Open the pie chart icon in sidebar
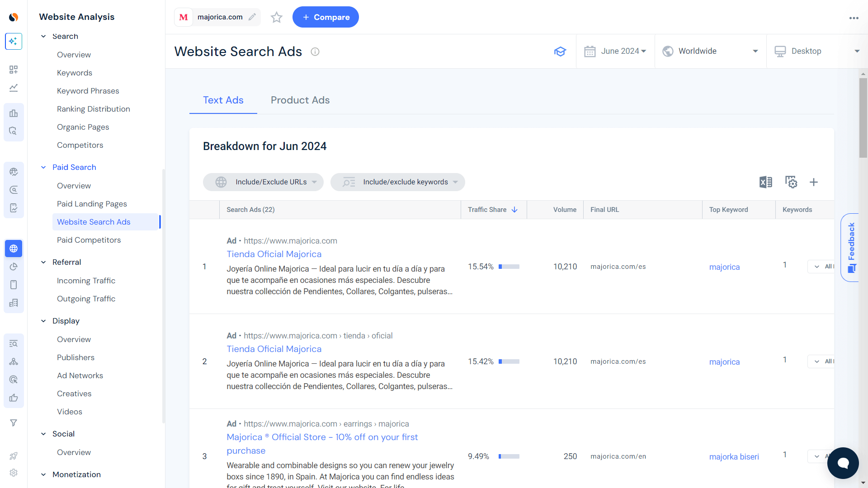Image resolution: width=868 pixels, height=488 pixels. pyautogui.click(x=14, y=267)
